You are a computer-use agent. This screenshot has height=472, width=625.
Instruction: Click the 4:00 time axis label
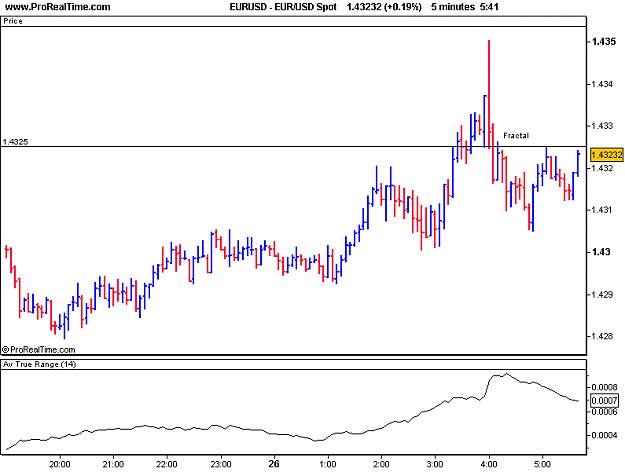coord(489,464)
